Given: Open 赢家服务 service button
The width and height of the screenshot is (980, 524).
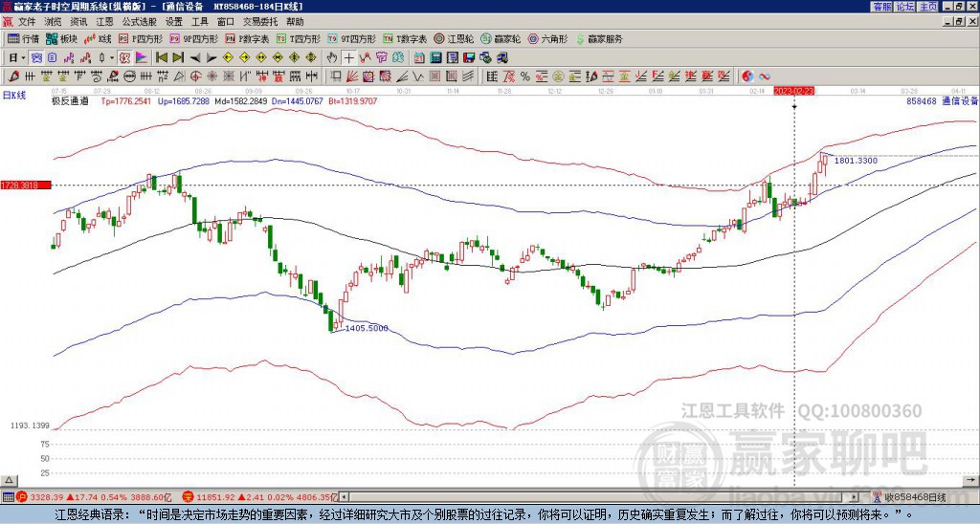Looking at the screenshot, I should tap(599, 38).
